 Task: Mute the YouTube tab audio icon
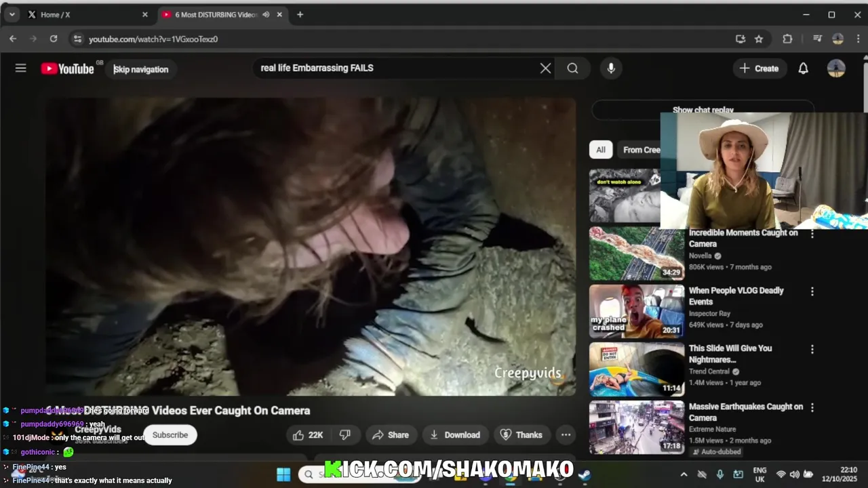tap(266, 14)
